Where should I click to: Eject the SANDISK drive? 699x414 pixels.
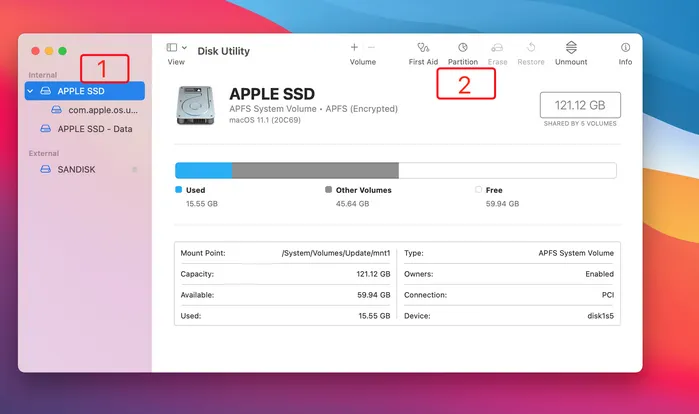(x=135, y=170)
